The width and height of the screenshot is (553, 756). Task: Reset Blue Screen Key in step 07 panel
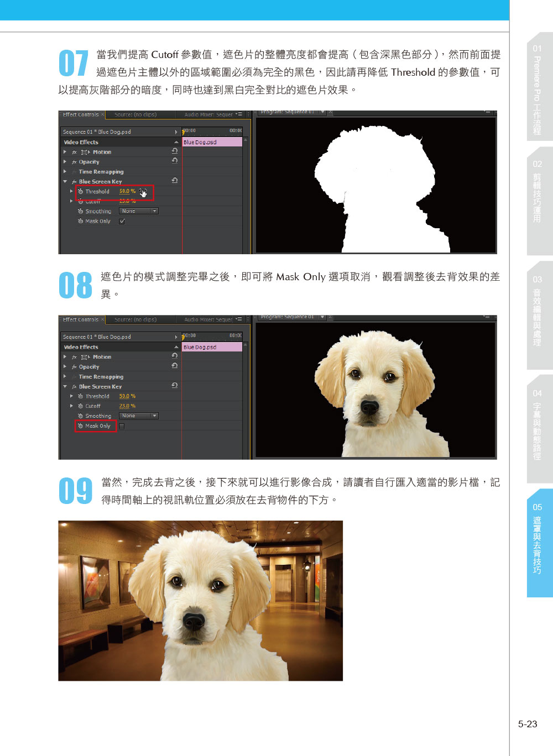(x=175, y=181)
